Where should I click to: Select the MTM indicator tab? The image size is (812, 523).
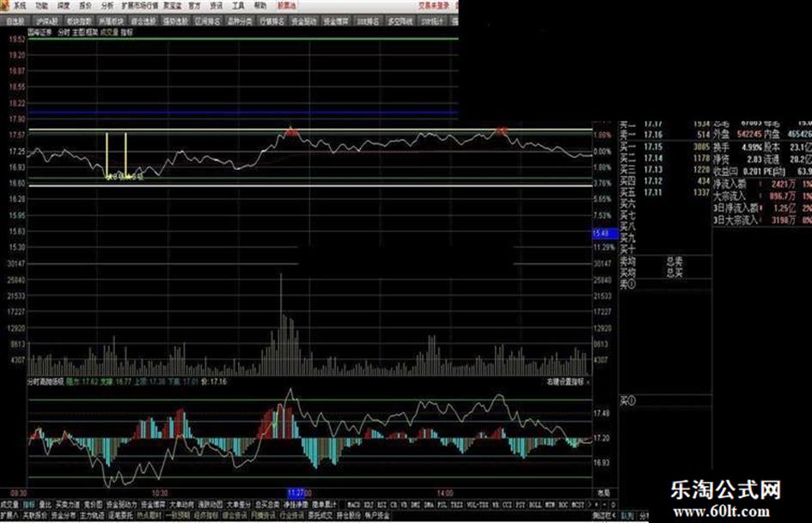pos(550,504)
